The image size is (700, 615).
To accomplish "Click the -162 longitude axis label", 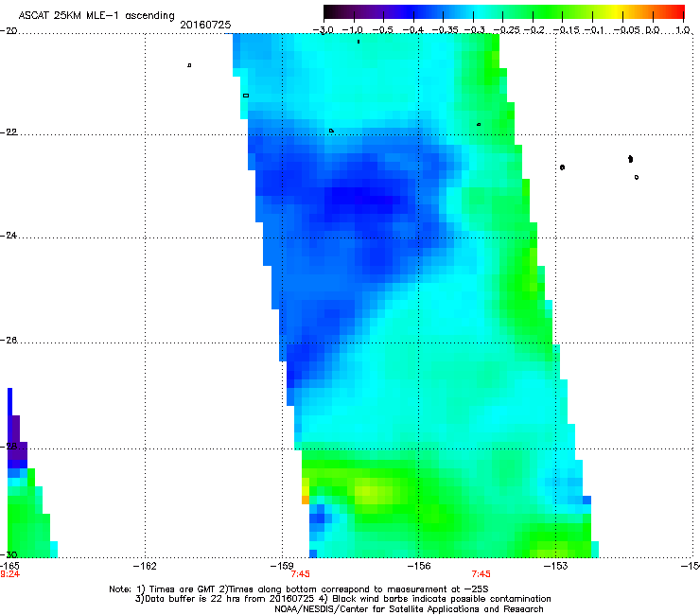I will 145,566.
